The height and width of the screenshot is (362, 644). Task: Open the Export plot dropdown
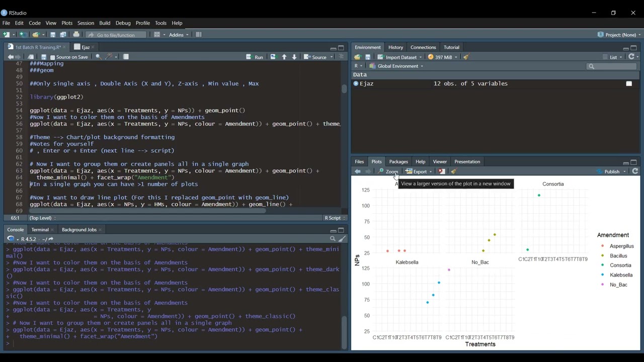pos(419,171)
